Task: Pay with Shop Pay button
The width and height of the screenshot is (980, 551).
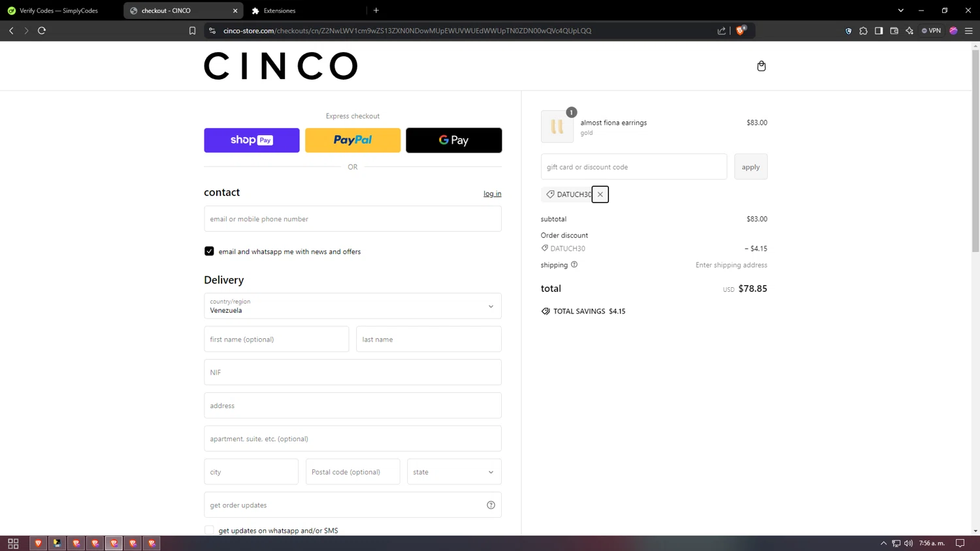Action: pyautogui.click(x=252, y=140)
